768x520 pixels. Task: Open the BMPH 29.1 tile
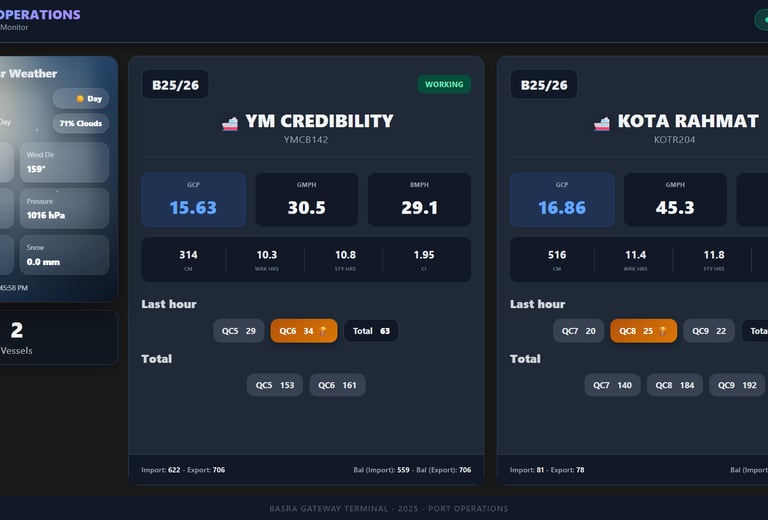tap(419, 199)
